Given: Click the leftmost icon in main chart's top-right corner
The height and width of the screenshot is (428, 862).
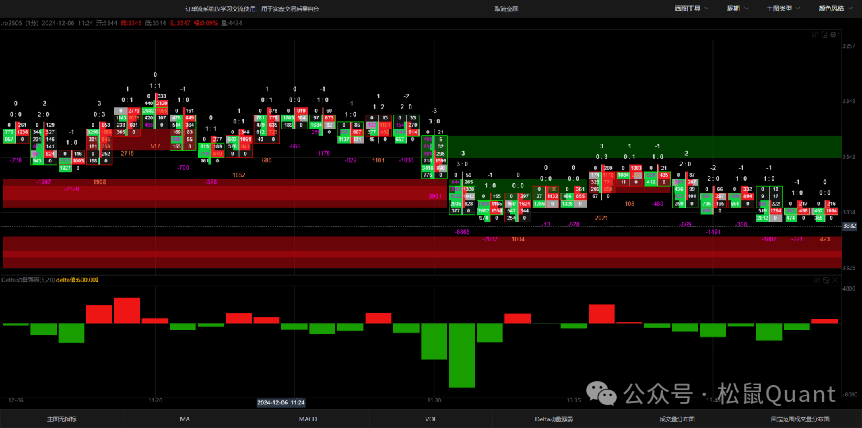Looking at the screenshot, I should click(x=815, y=33).
